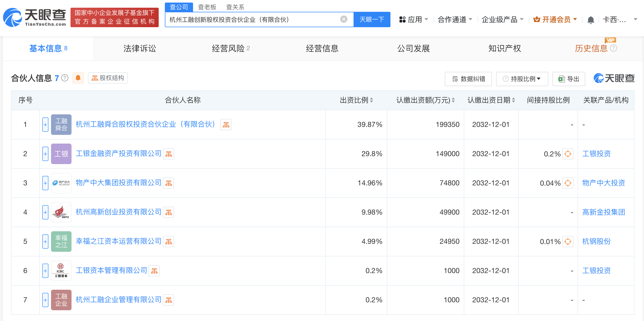Open the 企业级产品 dropdown menu
This screenshot has width=644, height=321.
click(502, 19)
